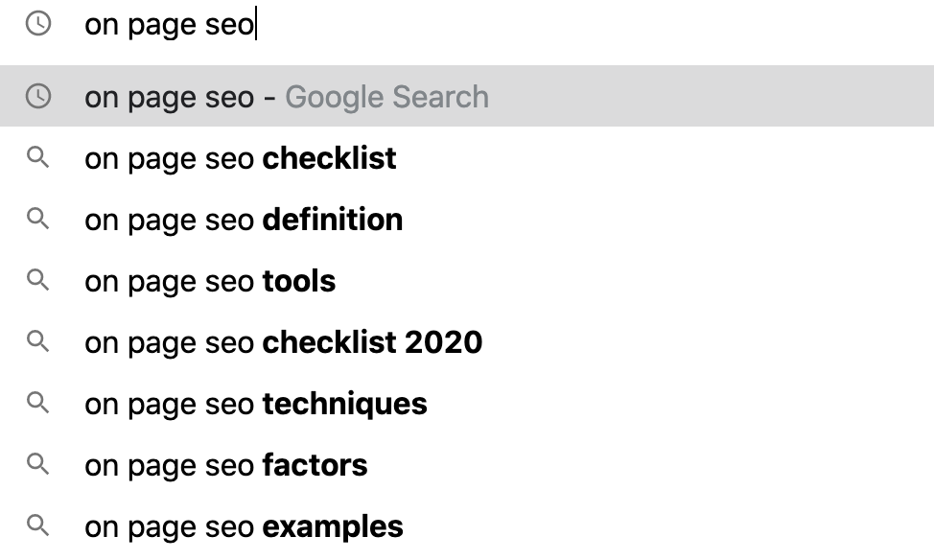Select 'on page seo examples' suggestion
This screenshot has height=560, width=934.
[244, 526]
